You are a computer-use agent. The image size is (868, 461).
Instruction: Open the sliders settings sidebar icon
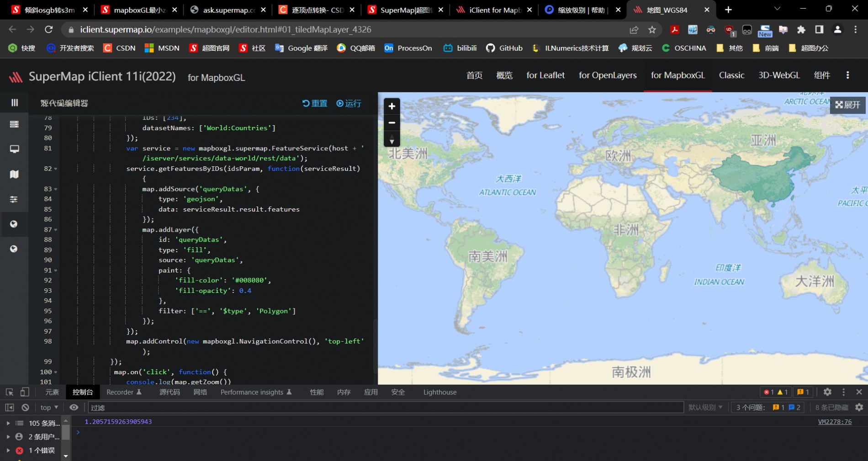pyautogui.click(x=14, y=199)
